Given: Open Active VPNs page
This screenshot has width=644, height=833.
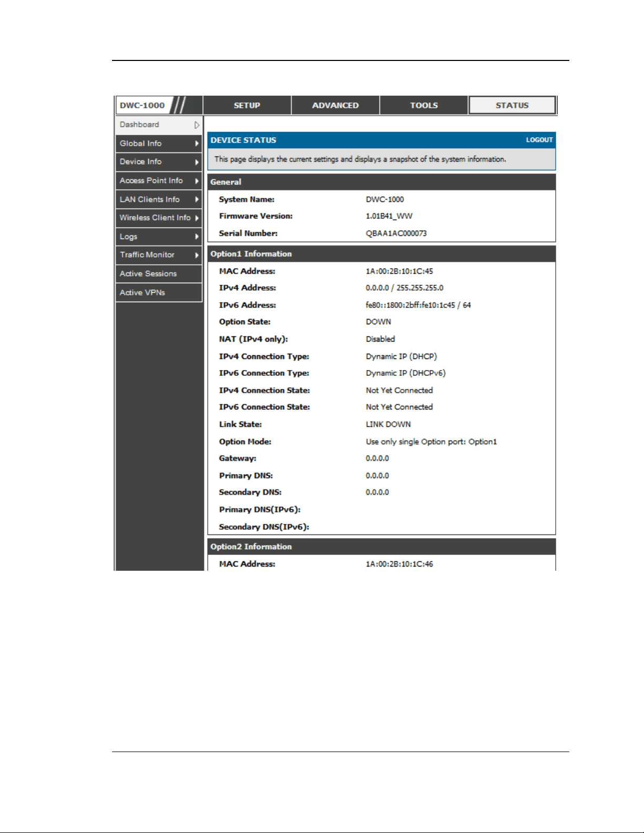Looking at the screenshot, I should pos(159,293).
